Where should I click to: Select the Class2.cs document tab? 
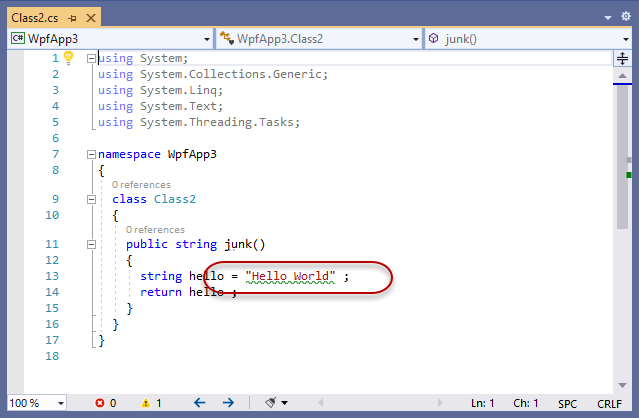[34, 16]
